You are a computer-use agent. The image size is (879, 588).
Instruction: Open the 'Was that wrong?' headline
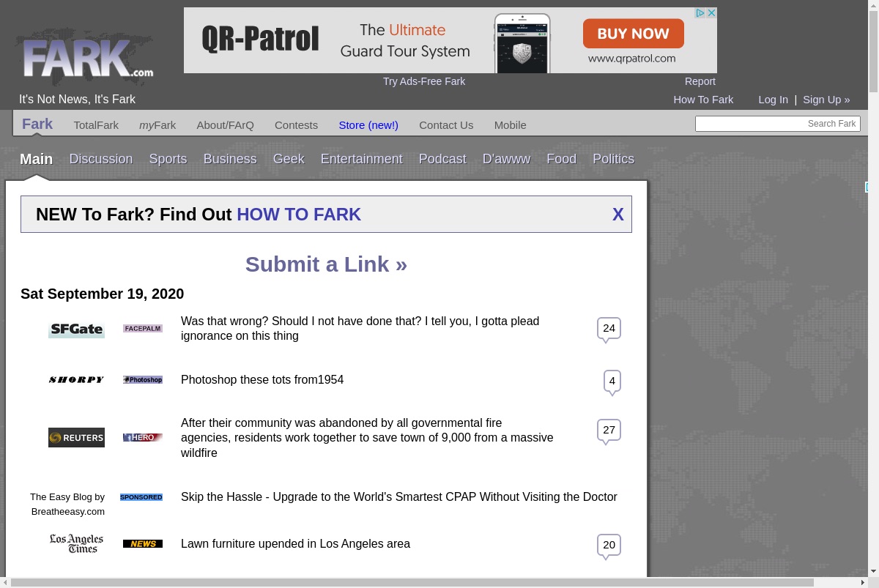[x=360, y=329]
